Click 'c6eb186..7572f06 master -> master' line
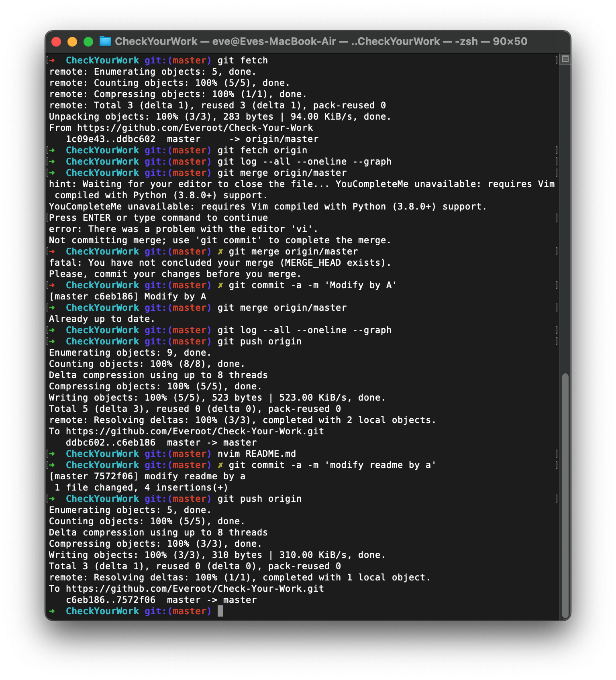This screenshot has width=616, height=680. tap(161, 600)
